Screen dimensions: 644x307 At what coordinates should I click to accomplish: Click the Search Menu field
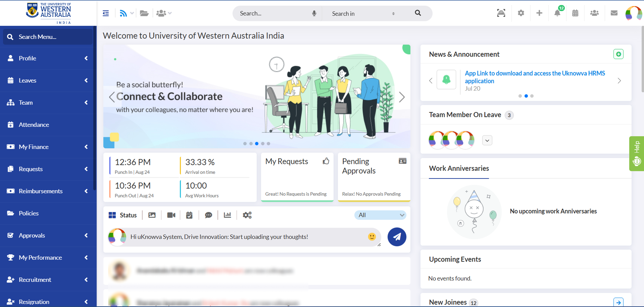coord(48,37)
